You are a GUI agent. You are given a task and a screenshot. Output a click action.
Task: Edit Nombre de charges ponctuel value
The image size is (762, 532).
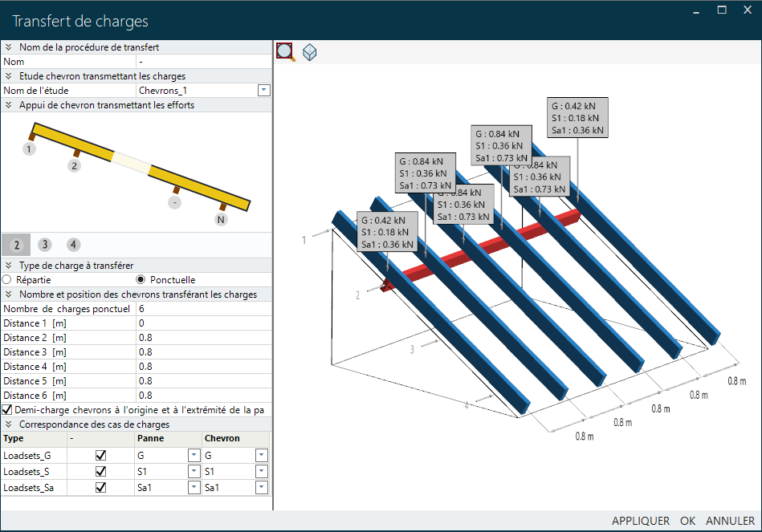(x=204, y=309)
